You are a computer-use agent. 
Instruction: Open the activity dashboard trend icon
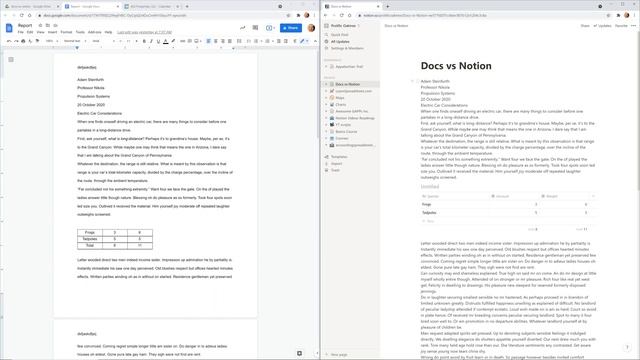[242, 28]
